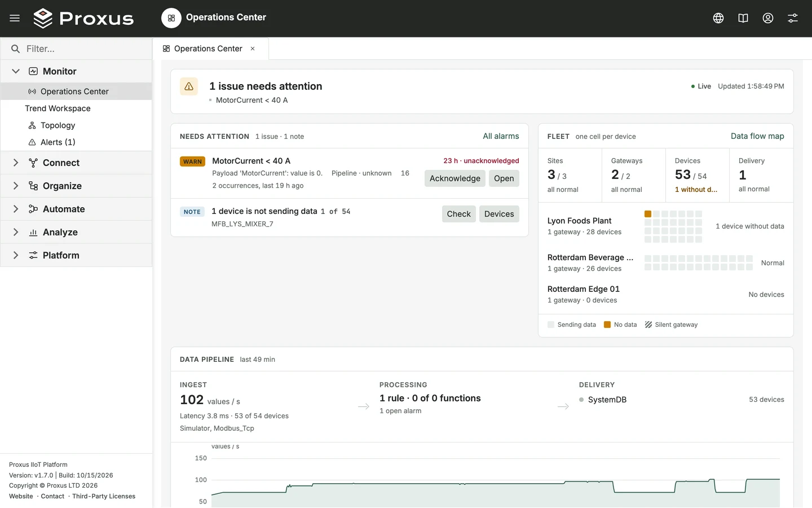The image size is (812, 508).
Task: Click the search magnifier icon
Action: (x=15, y=49)
